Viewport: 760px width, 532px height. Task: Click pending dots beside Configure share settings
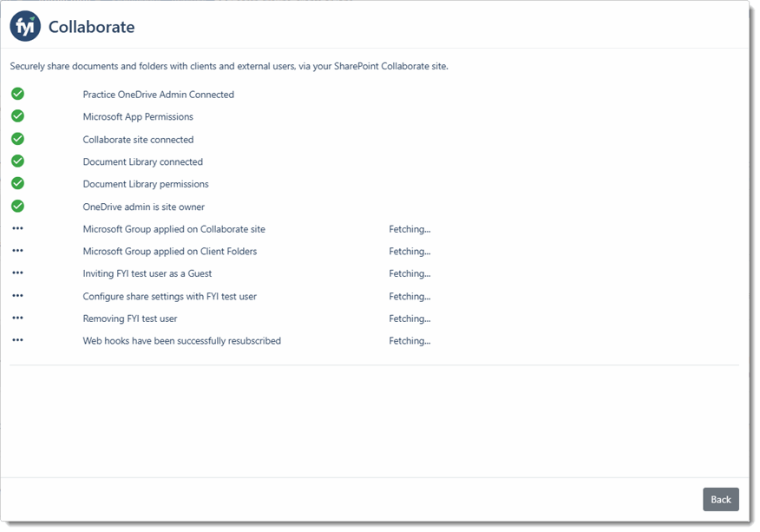pos(18,296)
